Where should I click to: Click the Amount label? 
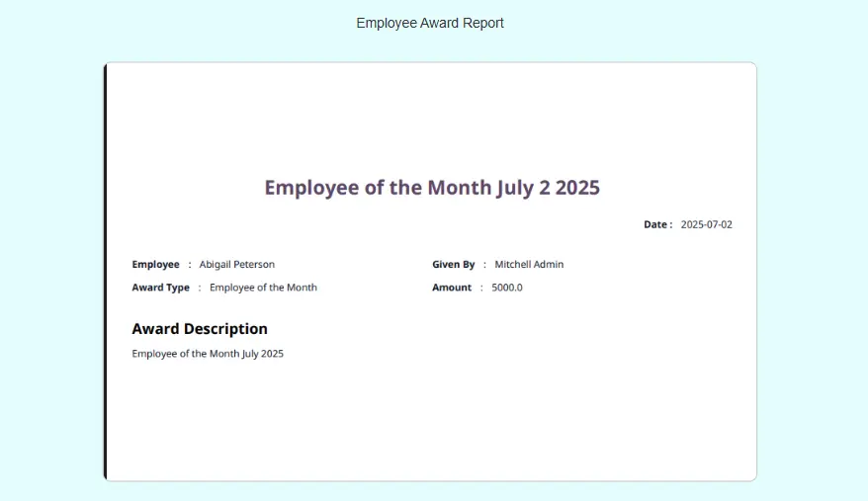click(452, 288)
